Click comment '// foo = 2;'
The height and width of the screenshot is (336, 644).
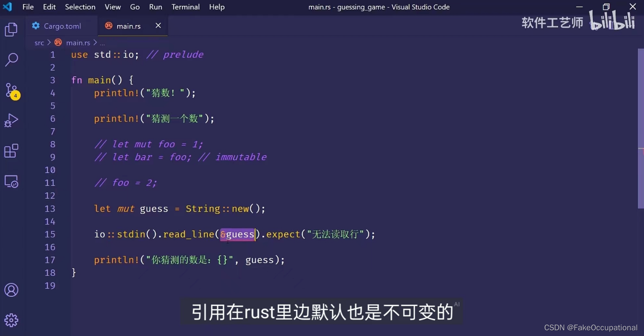[x=125, y=183]
